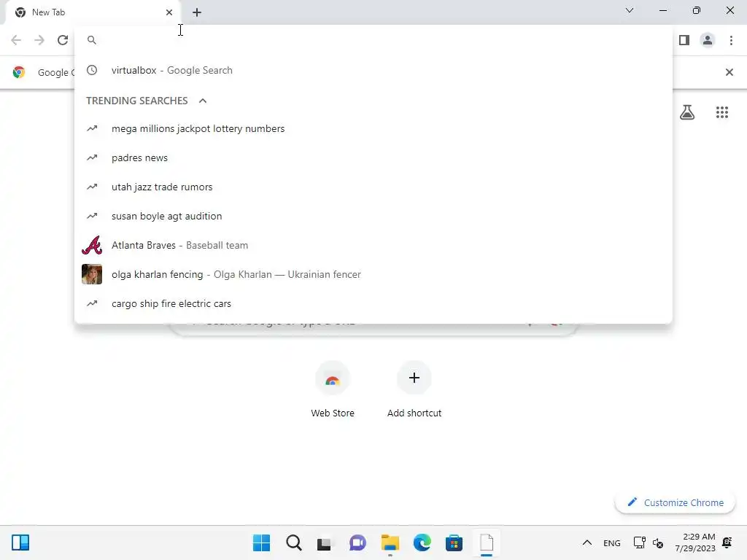Screen dimensions: 747x560
Task: Open network status tray icon
Action: point(639,542)
